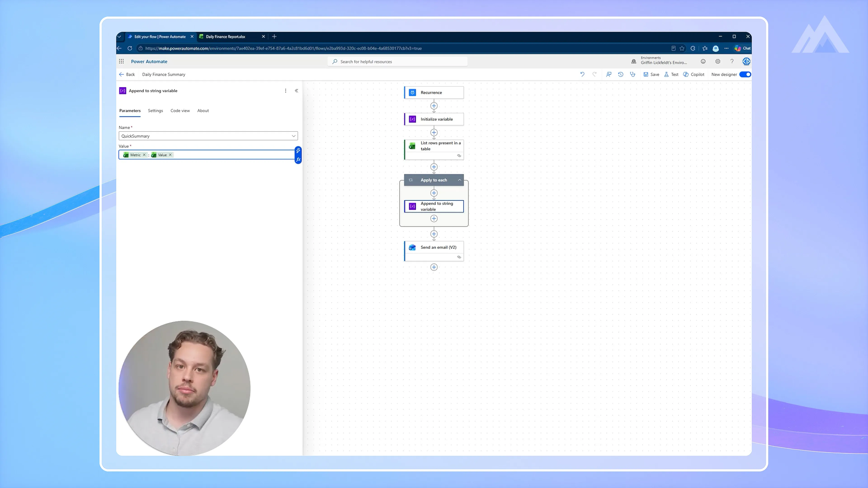Viewport: 868px width, 488px height.
Task: Open the user account avatar
Action: tap(746, 61)
